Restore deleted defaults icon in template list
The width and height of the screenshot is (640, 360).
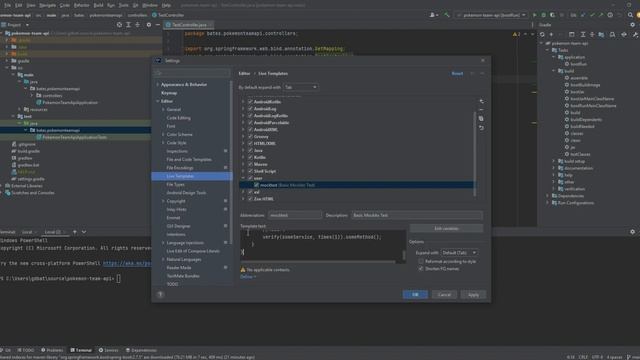(482, 128)
